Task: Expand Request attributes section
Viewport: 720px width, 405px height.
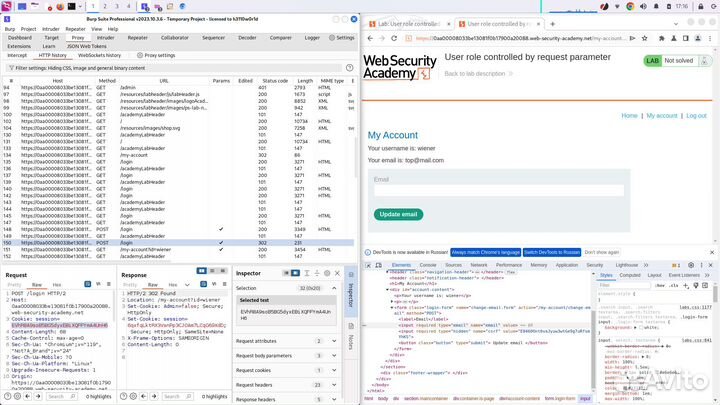Action: pos(334,341)
